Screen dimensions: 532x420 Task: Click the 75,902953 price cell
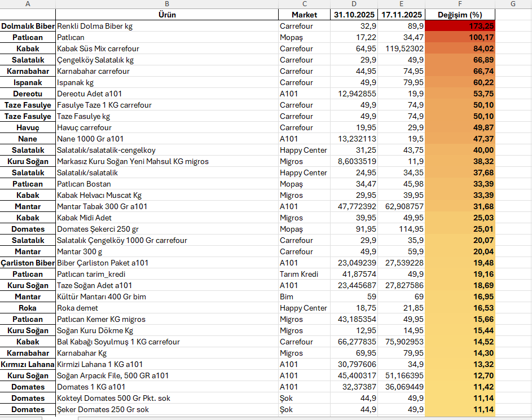pyautogui.click(x=401, y=342)
